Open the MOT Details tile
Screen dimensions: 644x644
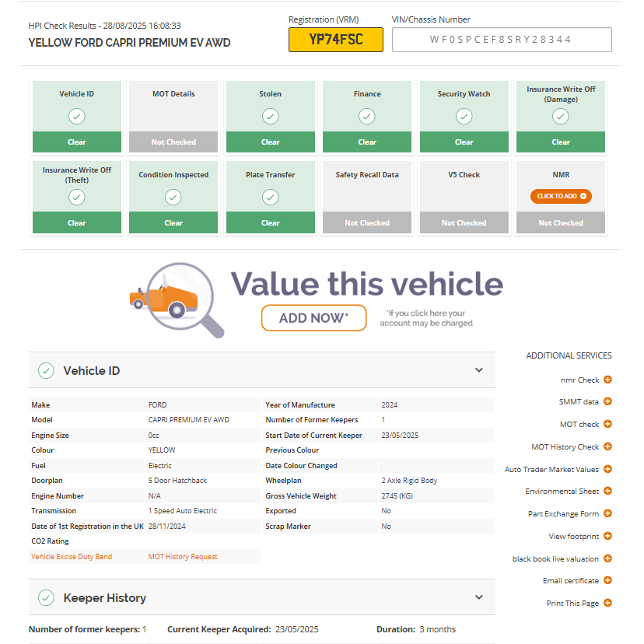tap(173, 117)
